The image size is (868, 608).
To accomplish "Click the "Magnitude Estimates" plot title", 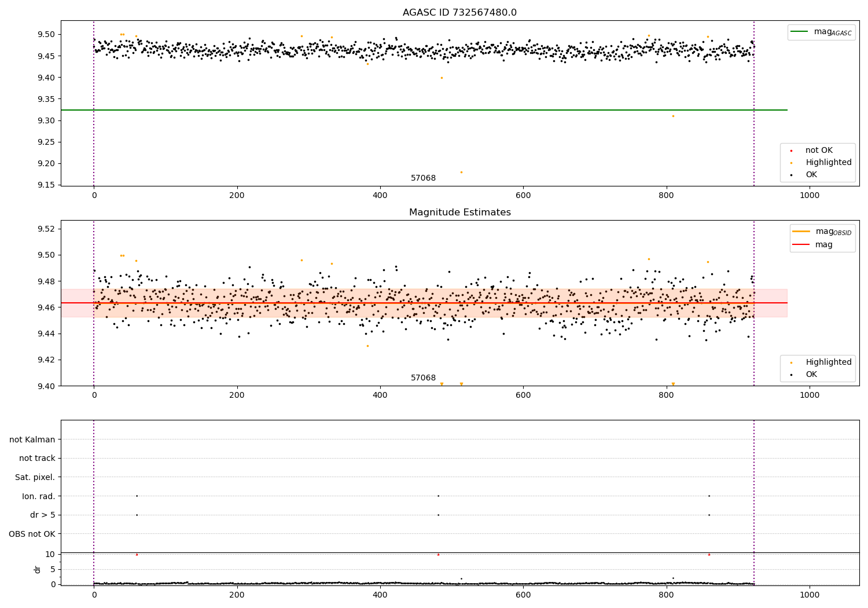I will pos(459,213).
